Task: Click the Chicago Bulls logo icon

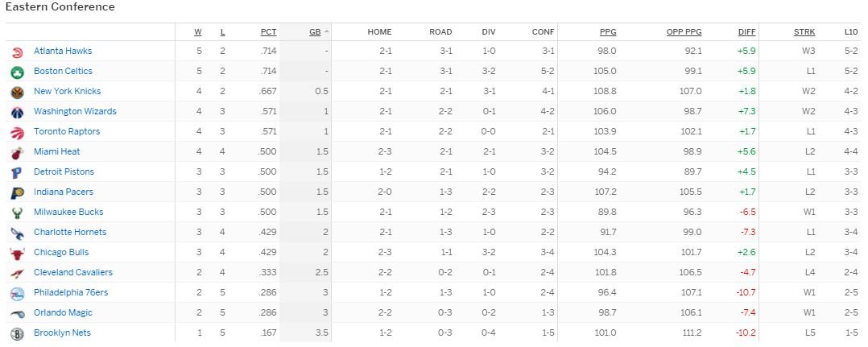Action: pyautogui.click(x=18, y=253)
